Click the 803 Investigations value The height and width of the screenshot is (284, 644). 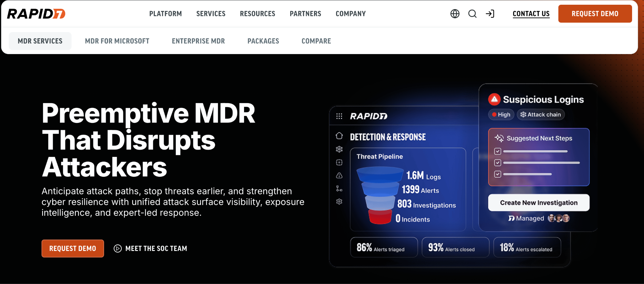(426, 204)
